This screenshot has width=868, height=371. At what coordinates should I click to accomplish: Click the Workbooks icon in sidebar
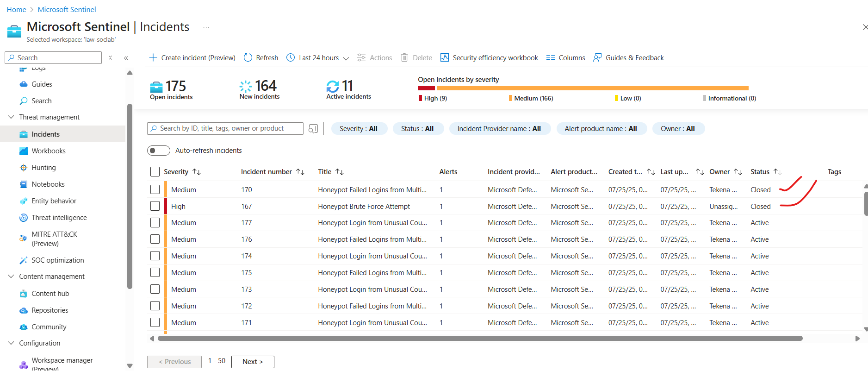point(24,151)
